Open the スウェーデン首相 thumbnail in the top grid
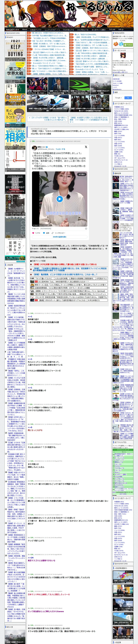Viewport: 138px width, 644px height. 58,86
